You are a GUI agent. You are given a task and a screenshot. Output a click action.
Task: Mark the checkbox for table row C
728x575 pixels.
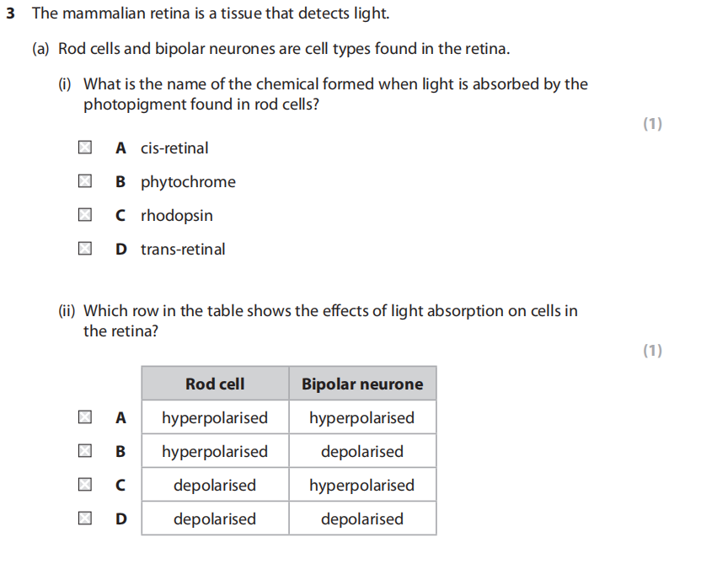pyautogui.click(x=84, y=485)
